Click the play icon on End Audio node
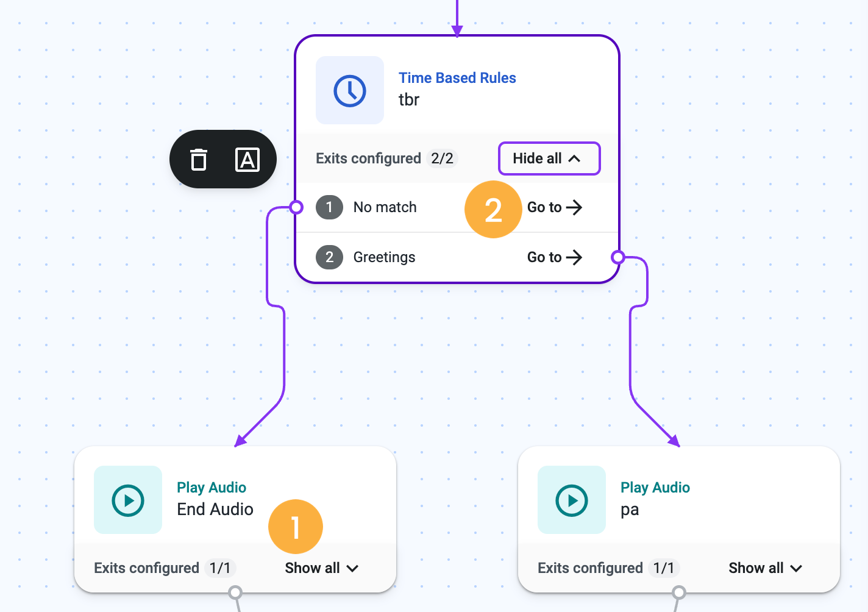Image resolution: width=868 pixels, height=612 pixels. click(x=128, y=500)
